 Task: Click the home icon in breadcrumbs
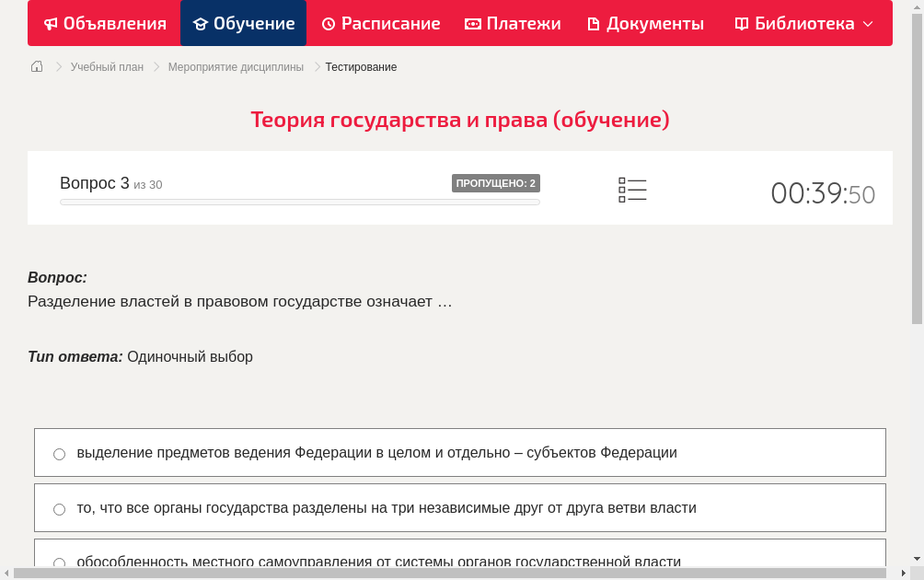click(36, 66)
